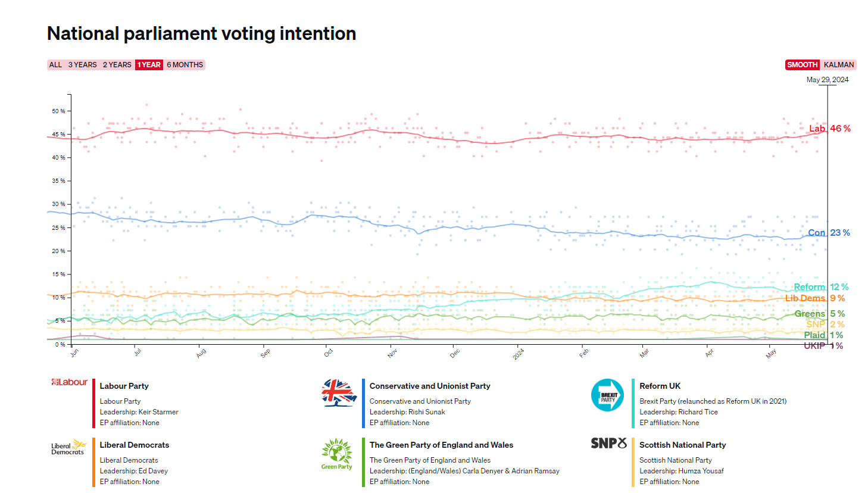
Task: Click the Green Party globe logo
Action: [x=337, y=454]
